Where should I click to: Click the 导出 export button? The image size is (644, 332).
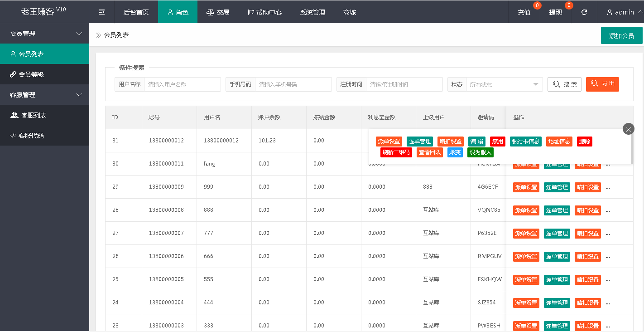click(602, 84)
